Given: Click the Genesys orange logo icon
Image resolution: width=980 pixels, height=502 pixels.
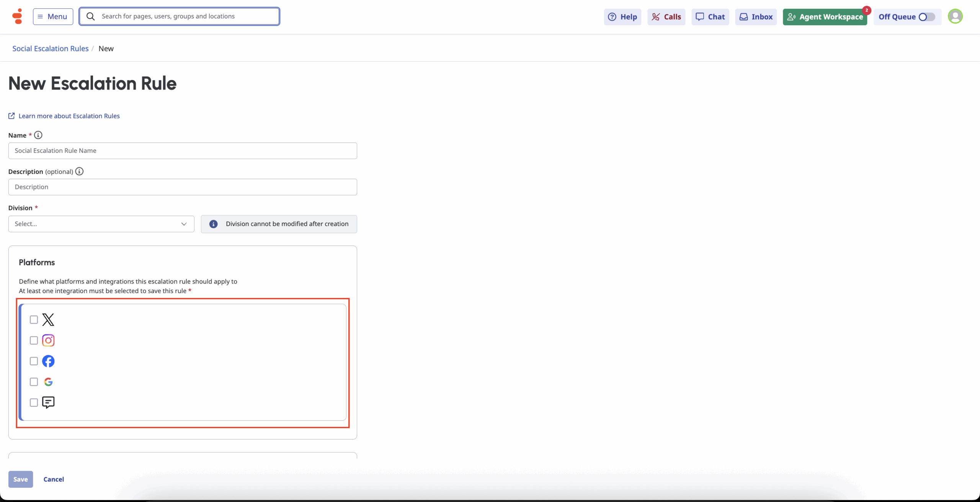Looking at the screenshot, I should tap(17, 16).
